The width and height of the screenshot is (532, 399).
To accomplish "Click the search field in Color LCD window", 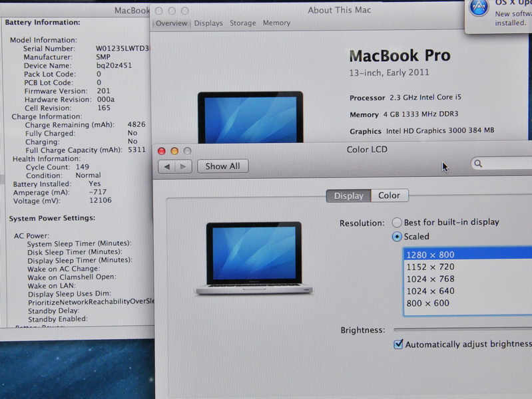I will click(501, 164).
